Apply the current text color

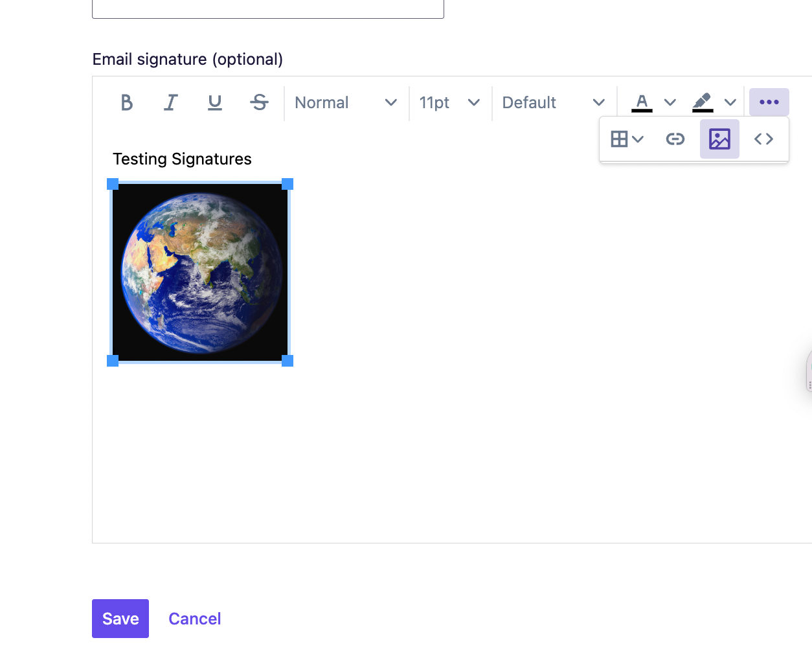(x=642, y=102)
